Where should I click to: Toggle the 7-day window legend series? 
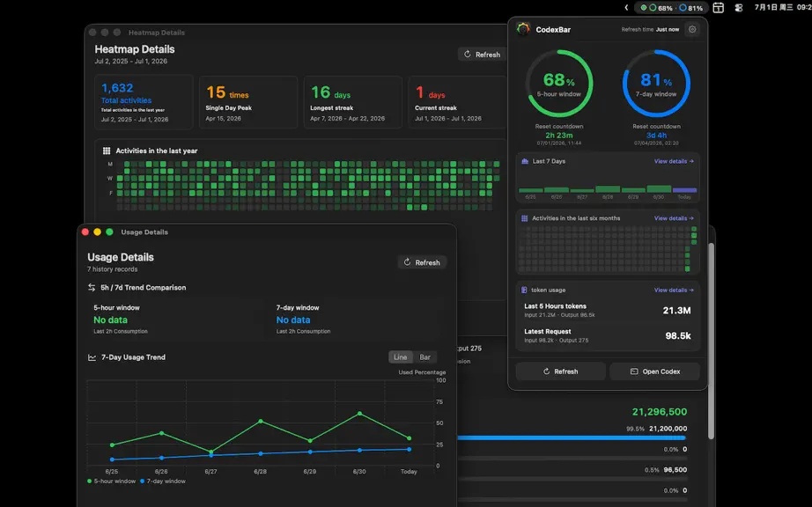(x=163, y=481)
